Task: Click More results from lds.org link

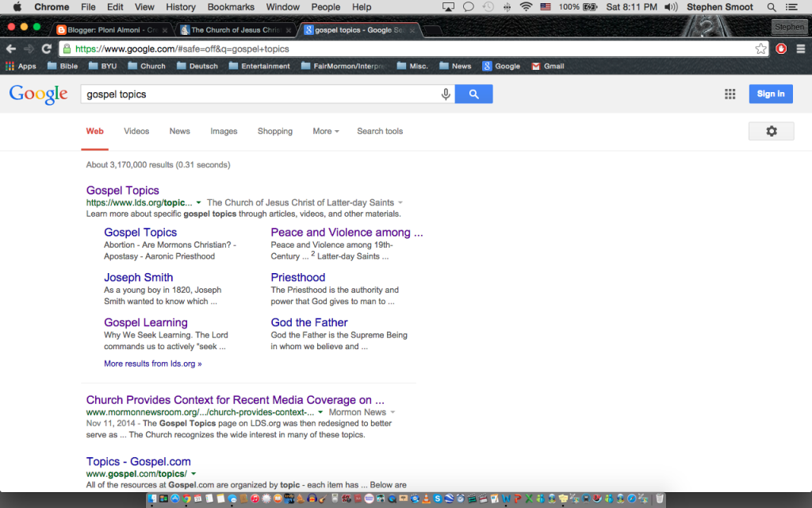Action: [x=153, y=364]
